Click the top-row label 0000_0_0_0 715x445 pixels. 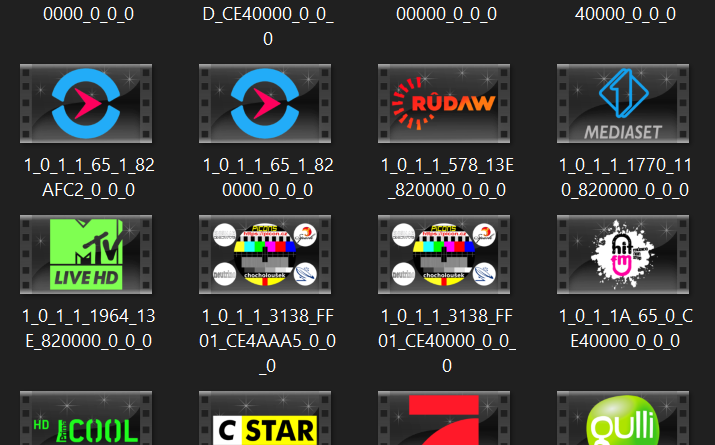pyautogui.click(x=88, y=14)
